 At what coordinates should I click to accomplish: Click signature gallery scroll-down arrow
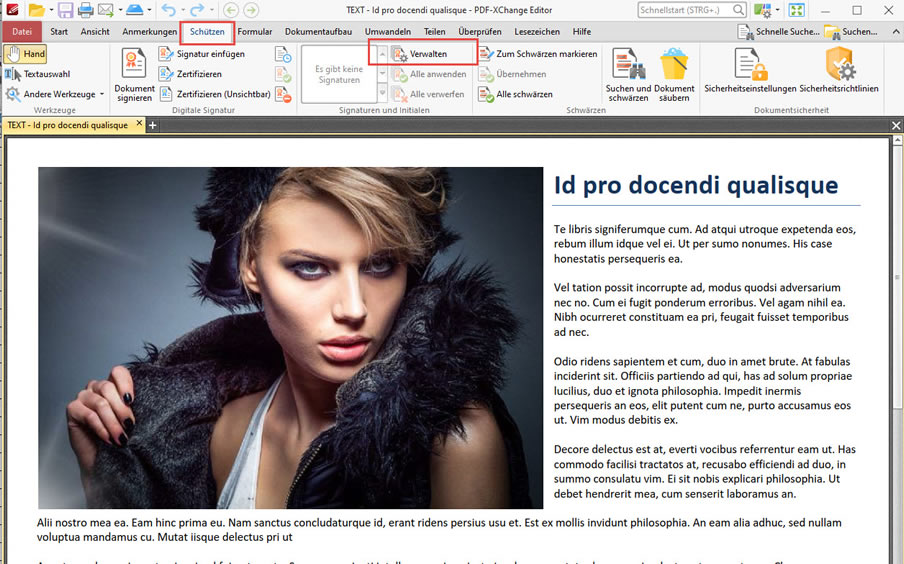382,74
